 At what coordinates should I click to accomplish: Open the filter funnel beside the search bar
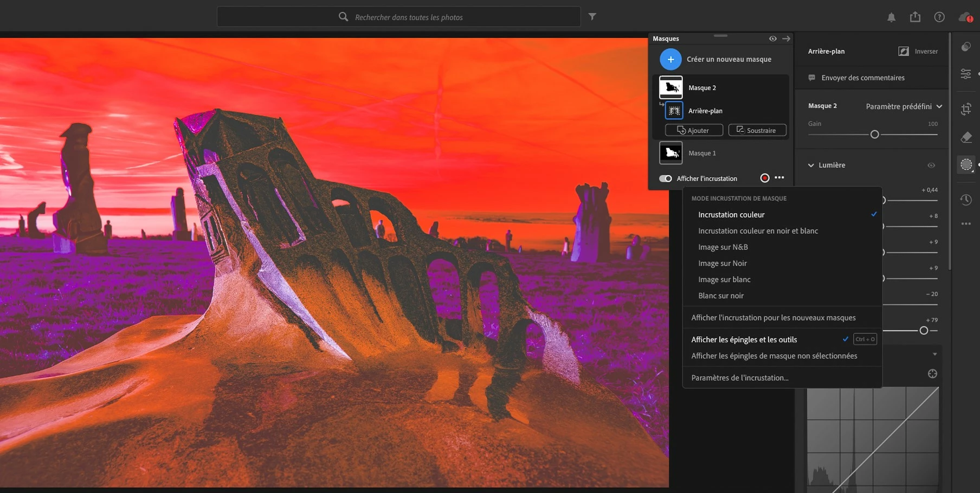[x=592, y=17]
